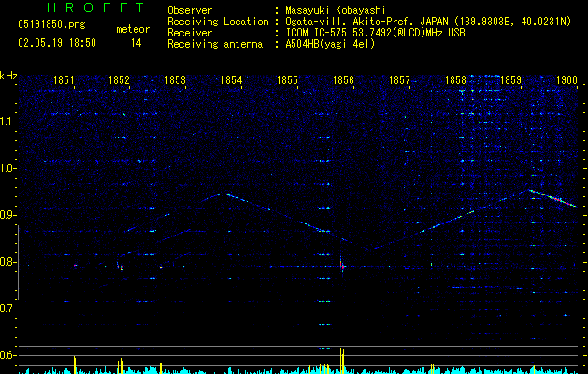Click the ICOM IC-575 receiver details
Image resolution: width=588 pixels, height=374 pixels.
[375, 33]
